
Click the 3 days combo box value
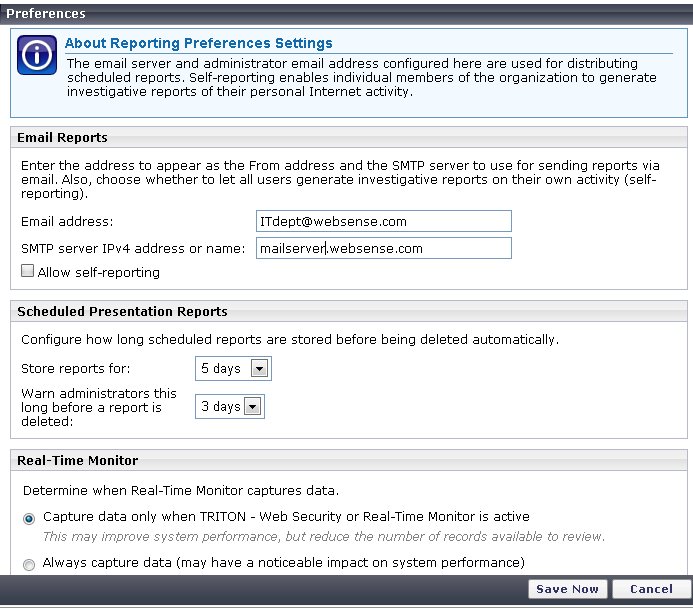221,406
